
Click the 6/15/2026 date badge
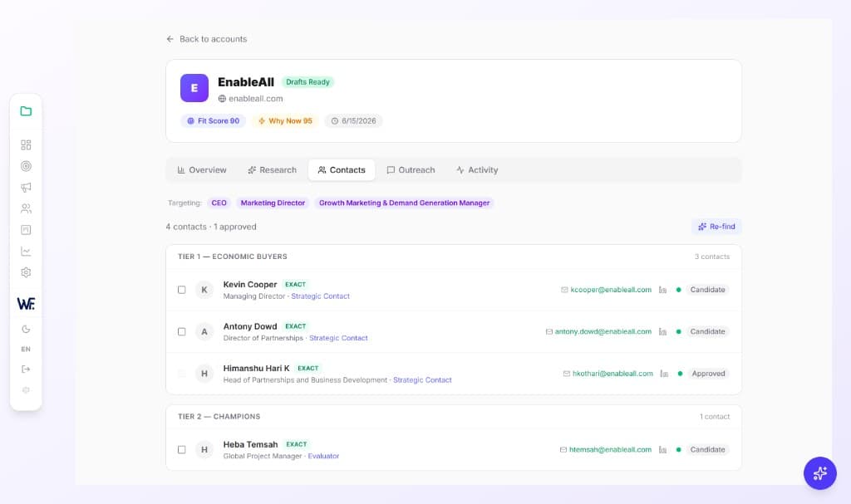pyautogui.click(x=353, y=121)
